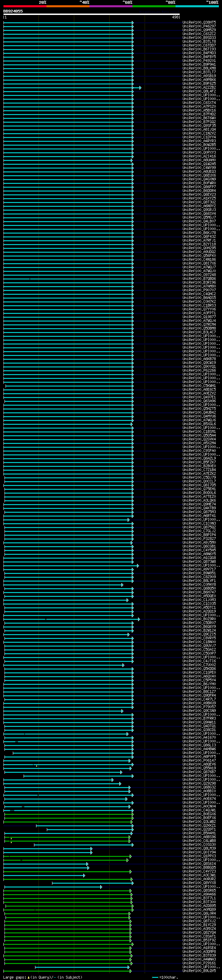Select hit UniRef100_C6SZC2
The image size is (222, 980).
pyautogui.click(x=199, y=34)
